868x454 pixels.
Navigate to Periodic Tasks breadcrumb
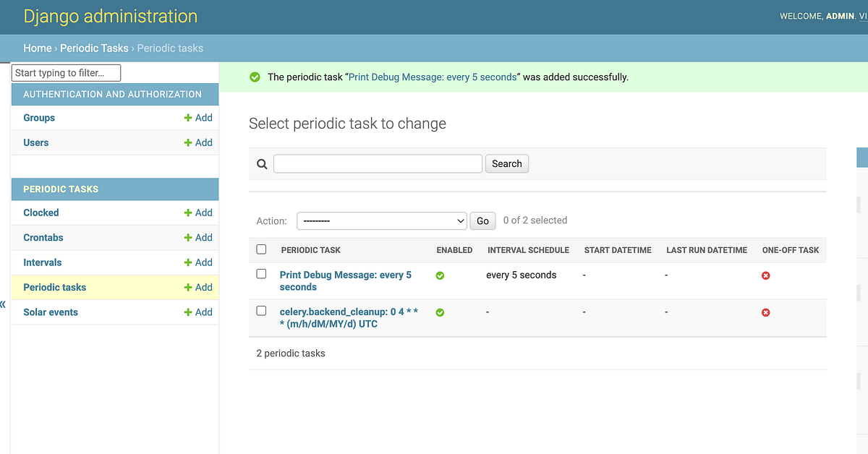pyautogui.click(x=94, y=48)
